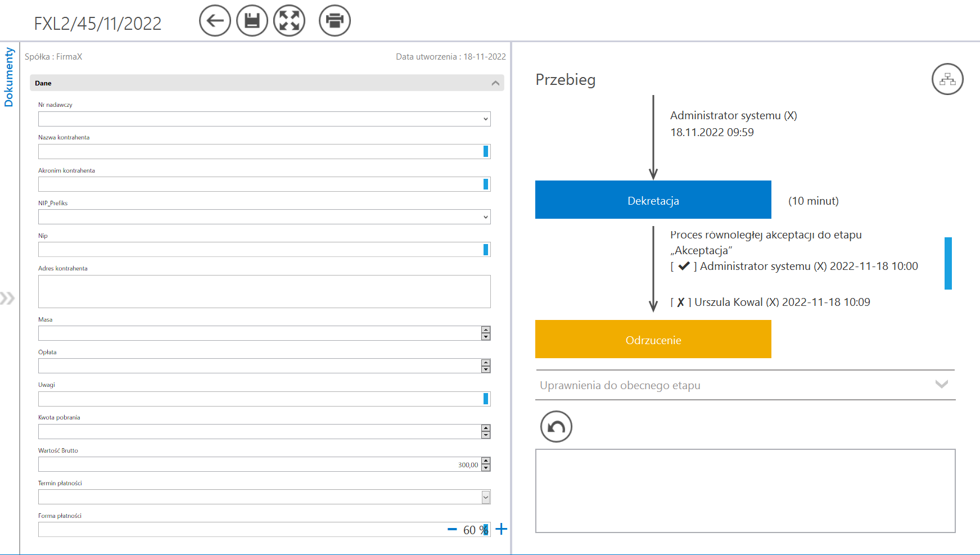Increase Kwota pobrania with spinner

[x=486, y=428]
